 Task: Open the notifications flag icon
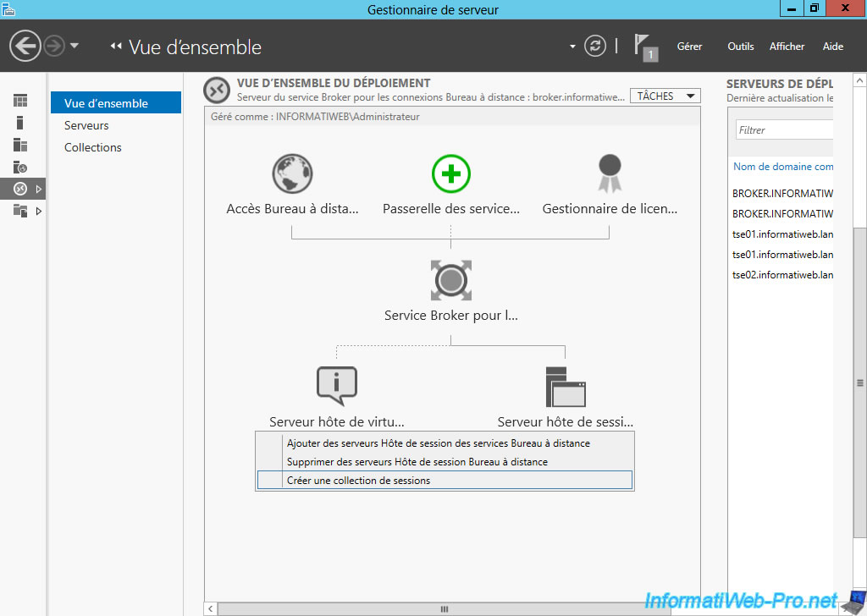pyautogui.click(x=645, y=47)
